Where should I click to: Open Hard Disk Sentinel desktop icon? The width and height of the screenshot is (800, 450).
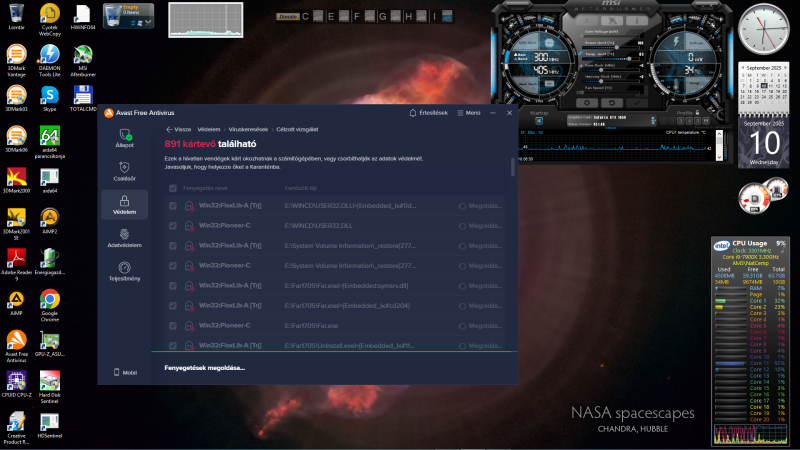pos(49,387)
